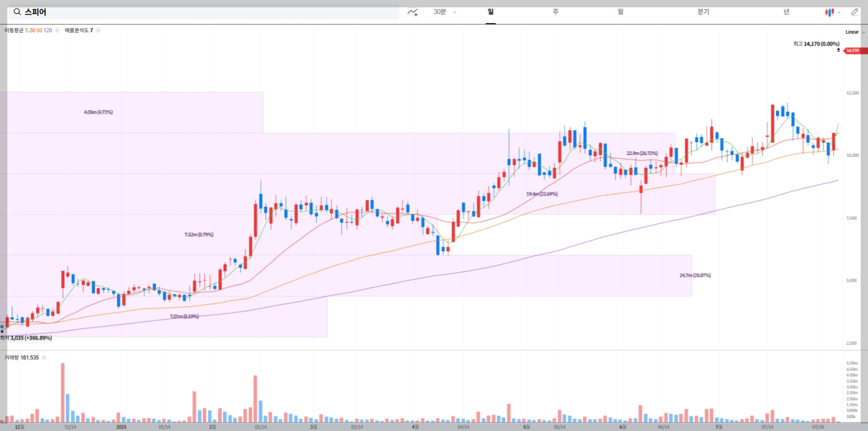Click the 스피어 stock search field
The image size is (868, 431).
[x=204, y=12]
